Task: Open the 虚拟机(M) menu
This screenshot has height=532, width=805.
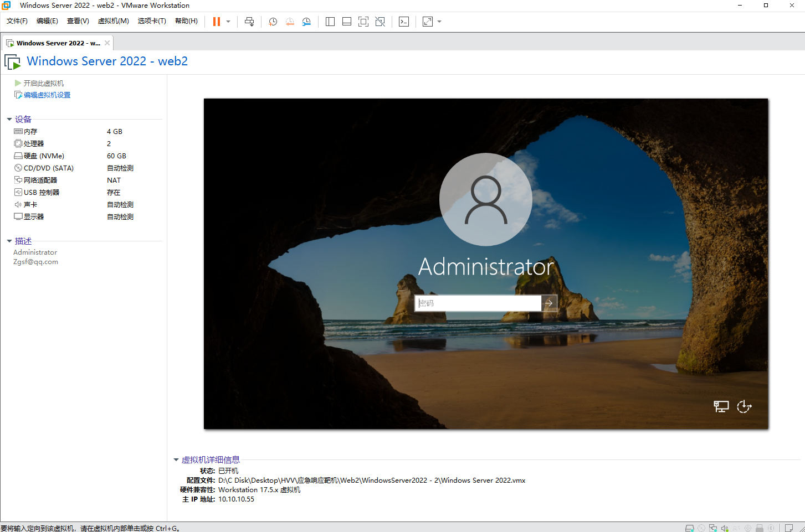Action: [114, 21]
